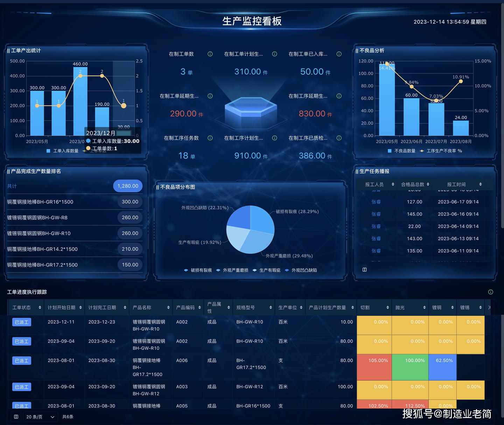Viewport: 504px width, 425px height.
Task: Toggle 破损有裂痕 legend in pie chart
Action: click(x=198, y=270)
